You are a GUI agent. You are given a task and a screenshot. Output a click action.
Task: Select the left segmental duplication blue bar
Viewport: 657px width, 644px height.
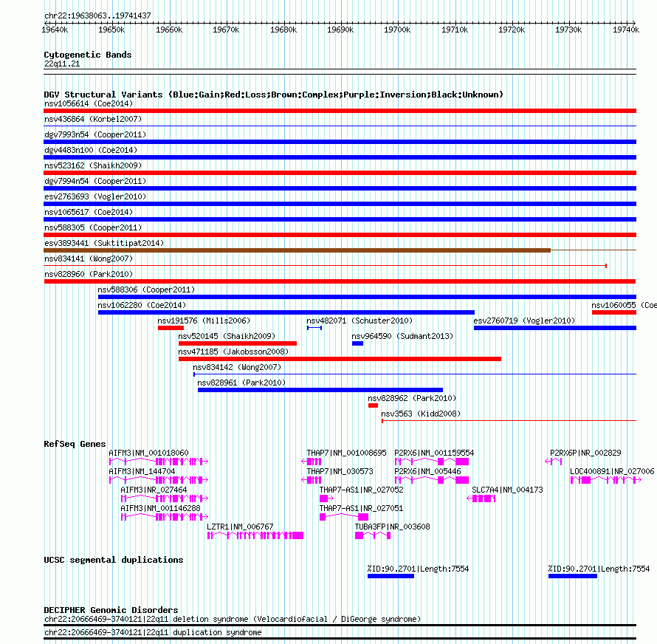pyautogui.click(x=391, y=576)
